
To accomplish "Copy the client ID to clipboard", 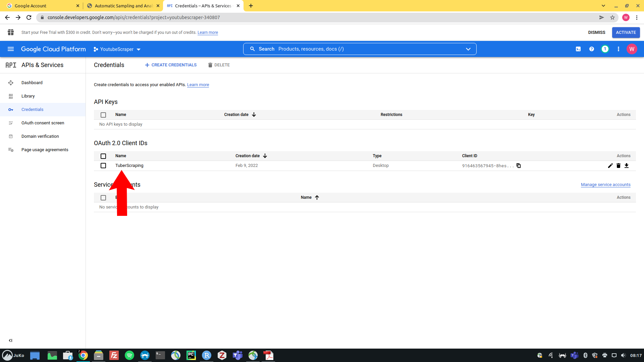I will pos(519,166).
